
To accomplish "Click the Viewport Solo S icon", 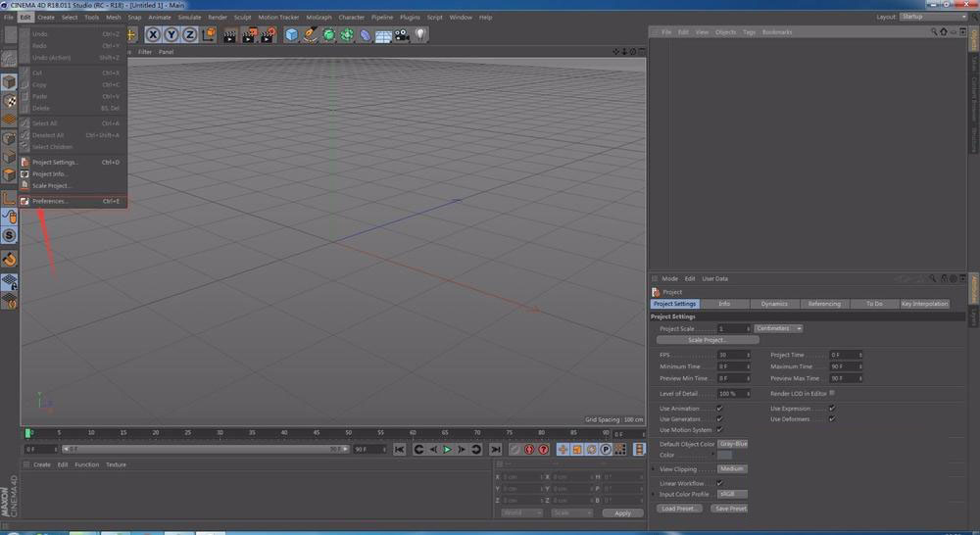I will coord(9,235).
